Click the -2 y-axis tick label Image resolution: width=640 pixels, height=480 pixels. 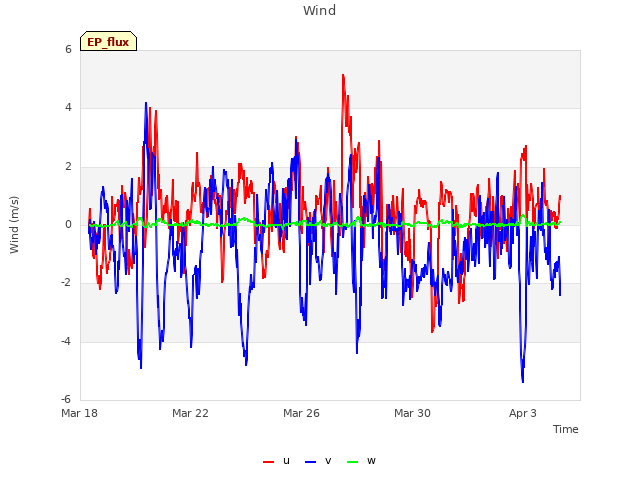click(66, 282)
